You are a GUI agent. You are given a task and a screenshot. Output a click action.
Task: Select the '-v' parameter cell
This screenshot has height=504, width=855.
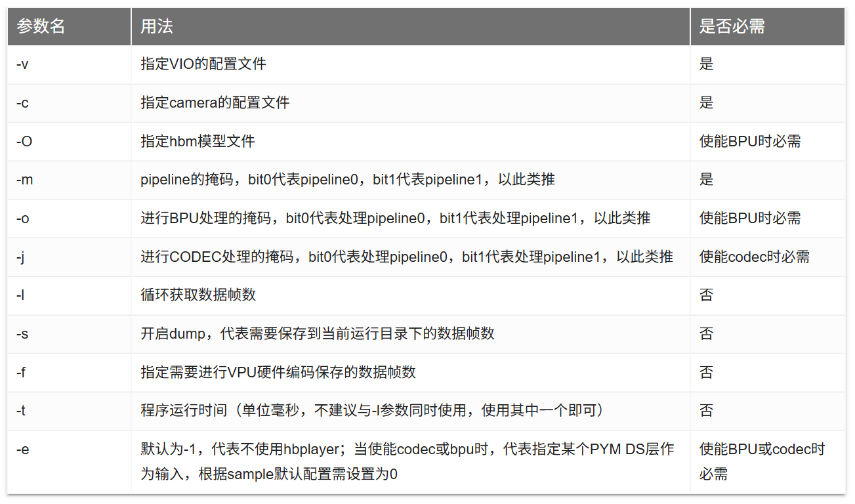(x=69, y=64)
